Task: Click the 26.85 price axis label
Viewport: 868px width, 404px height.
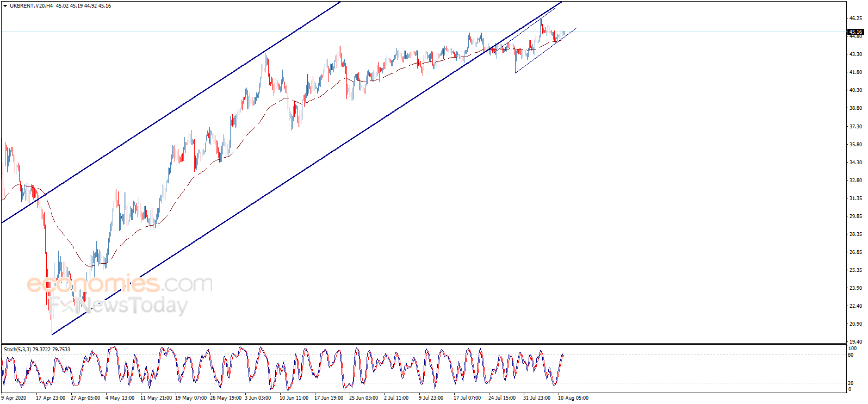Action: click(x=855, y=252)
